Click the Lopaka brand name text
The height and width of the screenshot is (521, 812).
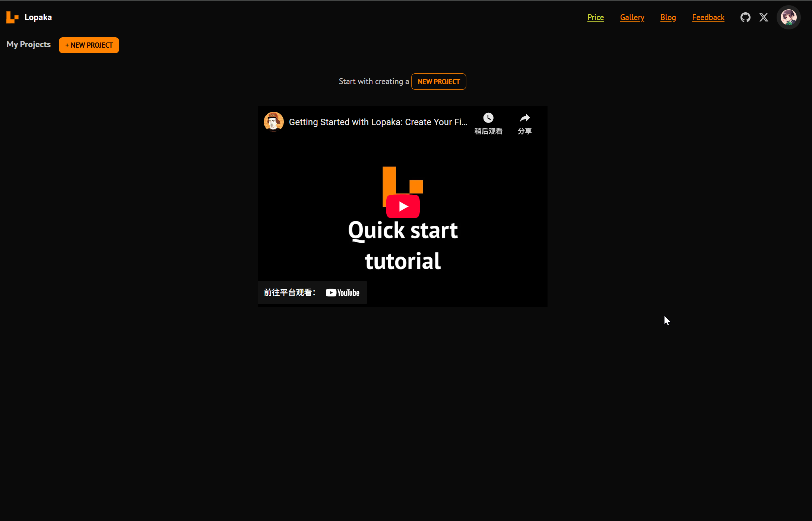click(38, 17)
